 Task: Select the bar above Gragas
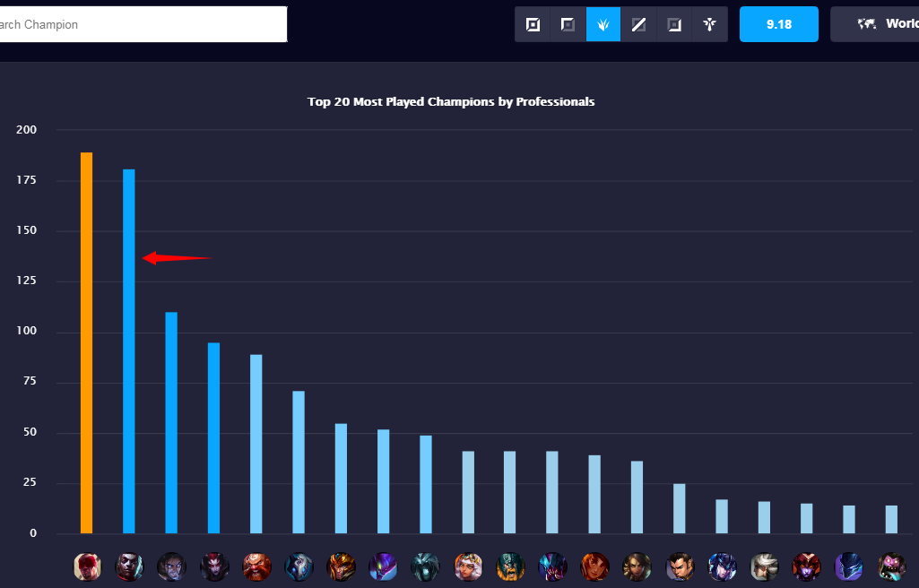(256, 444)
